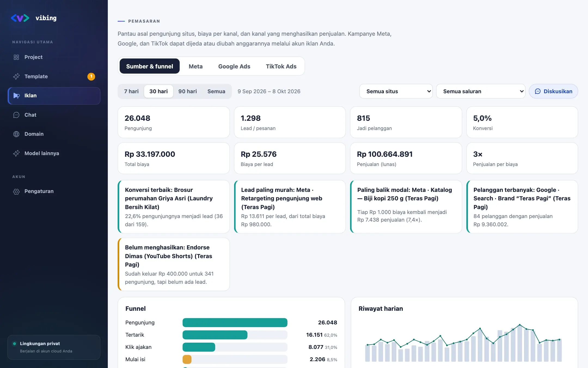Click the Domain globe icon
The image size is (588, 368).
tap(16, 134)
